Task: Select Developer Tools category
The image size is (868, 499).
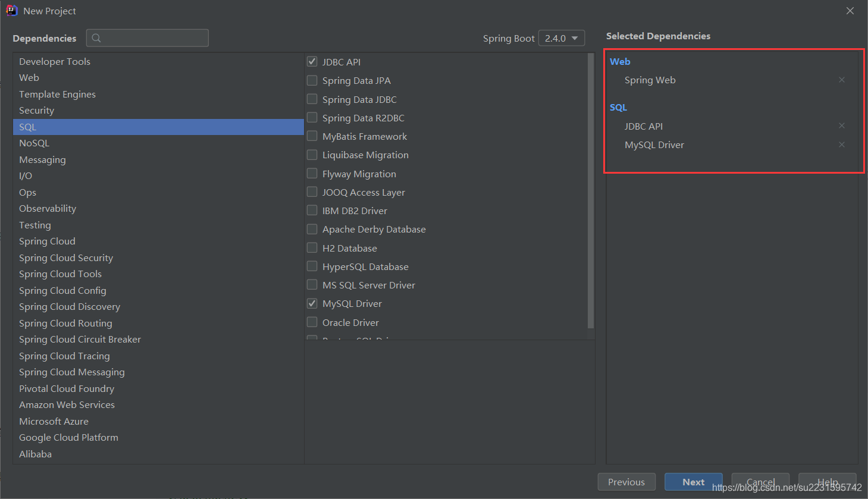Action: click(x=158, y=61)
